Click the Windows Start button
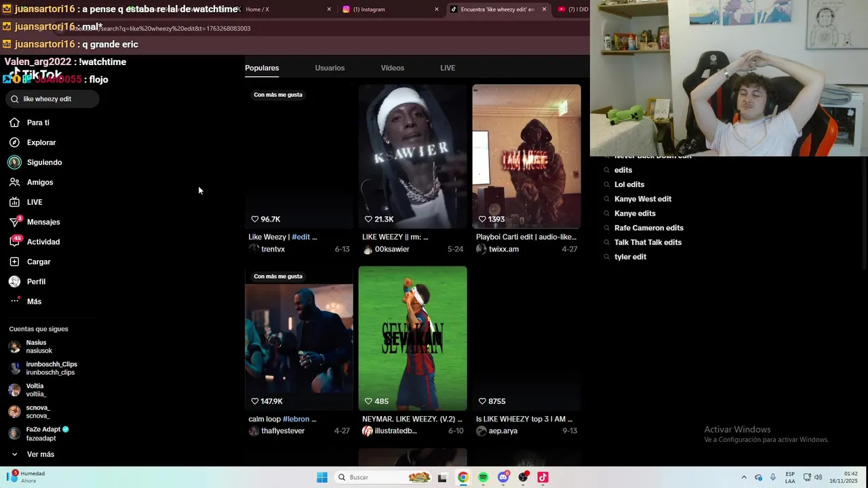Image resolution: width=868 pixels, height=488 pixels. [x=322, y=477]
